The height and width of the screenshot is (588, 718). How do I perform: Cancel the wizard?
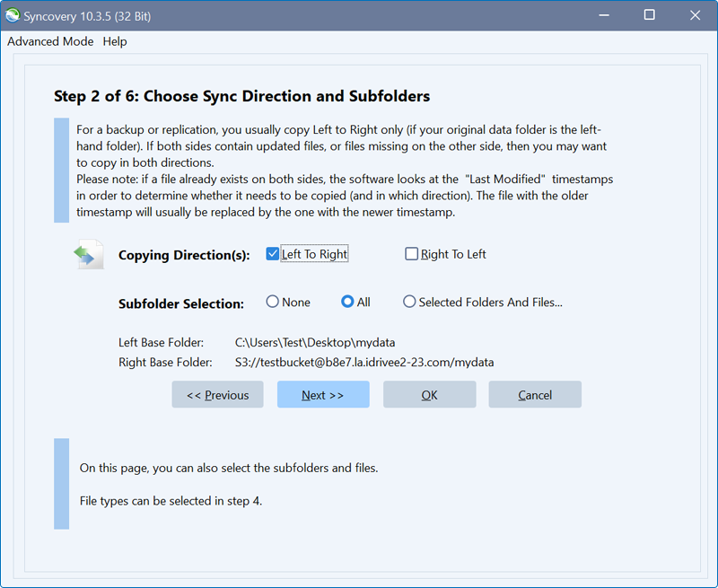[x=535, y=394]
